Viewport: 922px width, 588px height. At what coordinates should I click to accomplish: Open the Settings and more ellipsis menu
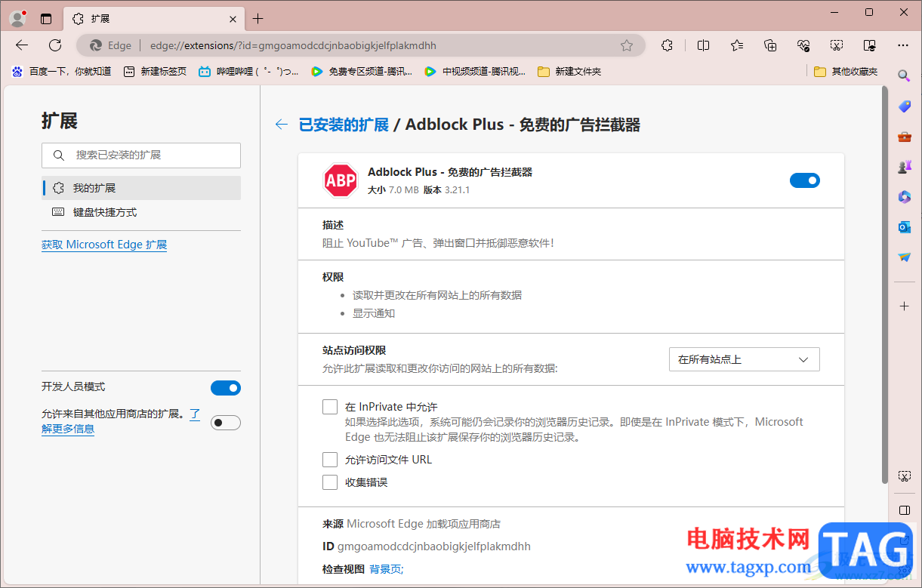(x=903, y=45)
